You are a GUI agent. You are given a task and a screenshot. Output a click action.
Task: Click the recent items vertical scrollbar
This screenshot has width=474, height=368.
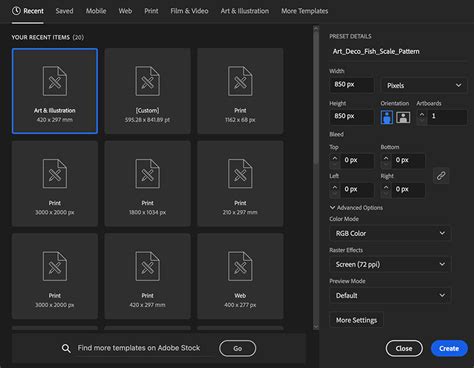click(x=316, y=97)
